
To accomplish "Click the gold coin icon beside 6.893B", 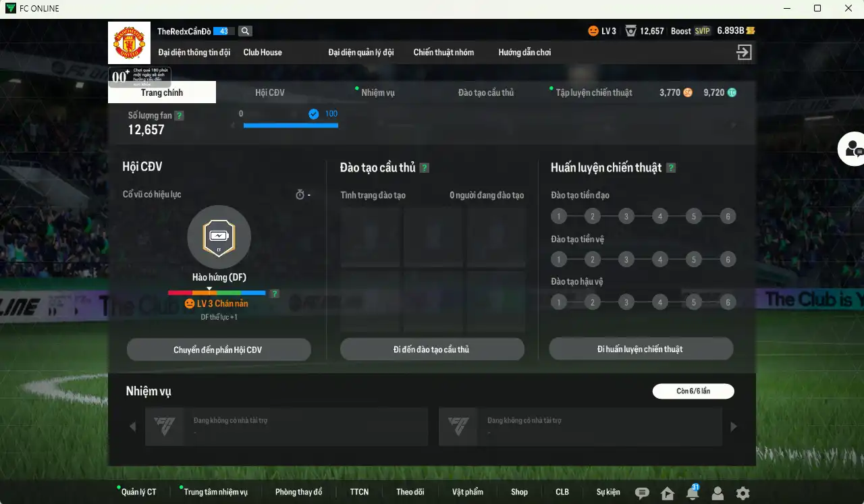I will point(750,31).
